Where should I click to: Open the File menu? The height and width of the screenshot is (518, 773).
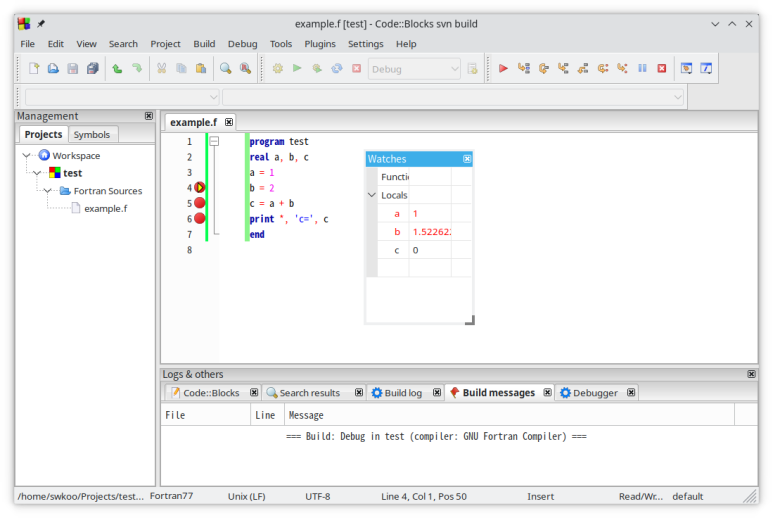[28, 44]
